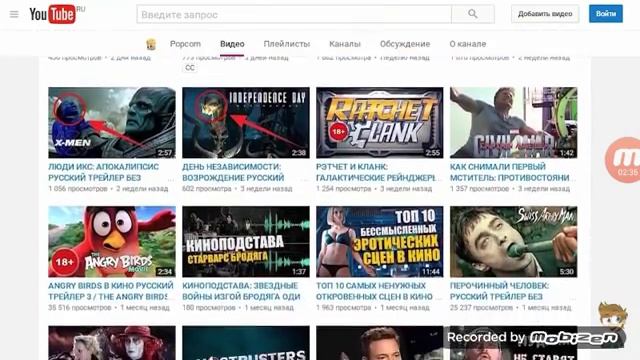640x360 pixels.
Task: Click '35 516 просмотров' view count
Action: pyautogui.click(x=80, y=308)
